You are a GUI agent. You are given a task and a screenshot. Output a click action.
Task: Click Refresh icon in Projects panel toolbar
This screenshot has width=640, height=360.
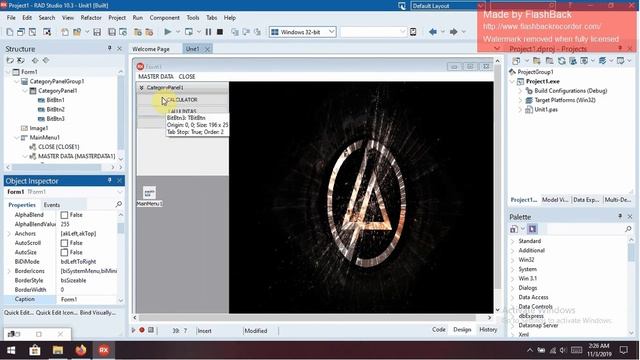click(562, 61)
